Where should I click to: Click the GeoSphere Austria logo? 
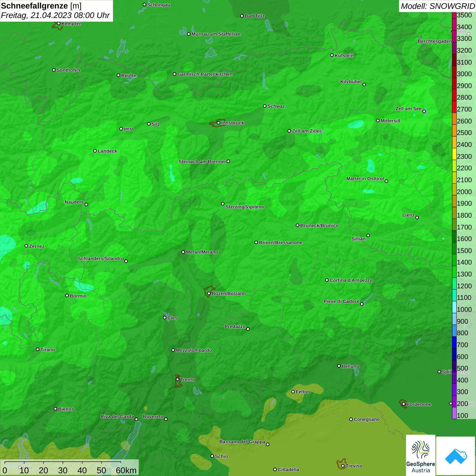pyautogui.click(x=421, y=455)
